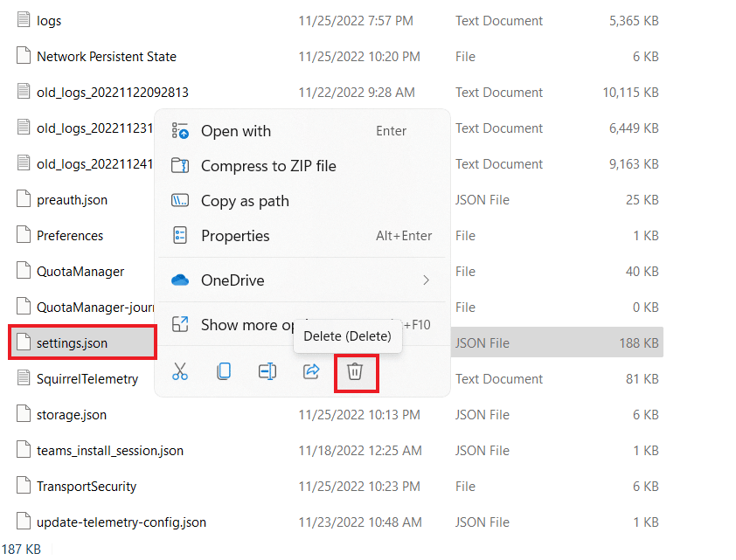
Task: Select the preauth.json file name
Action: pyautogui.click(x=73, y=200)
